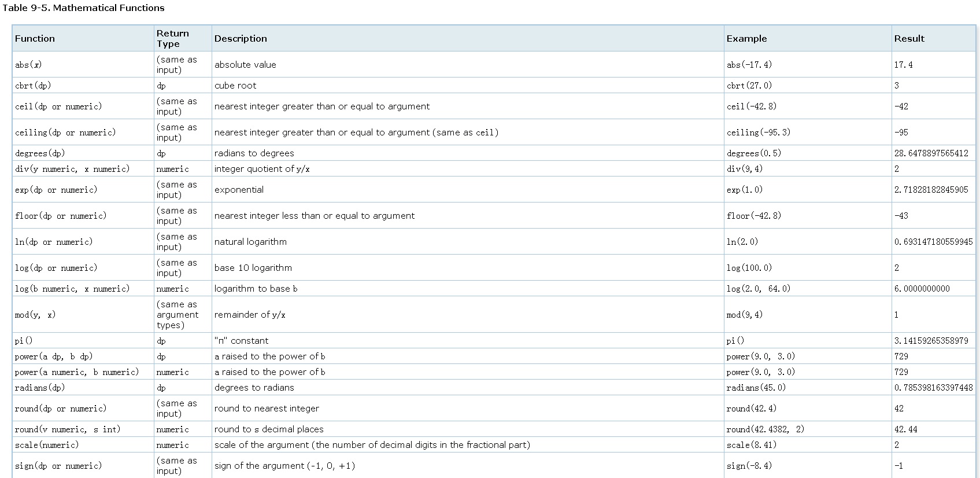The height and width of the screenshot is (478, 980).
Task: Click the cbrt(27.0) example cell
Action: click(x=749, y=86)
